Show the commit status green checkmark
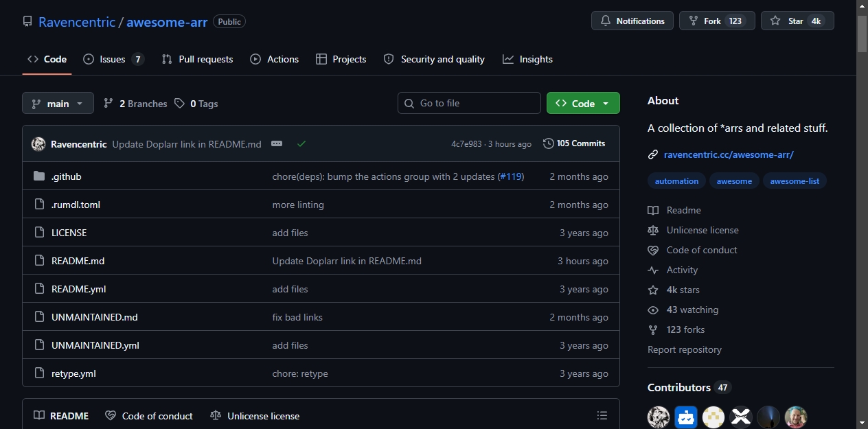 301,143
